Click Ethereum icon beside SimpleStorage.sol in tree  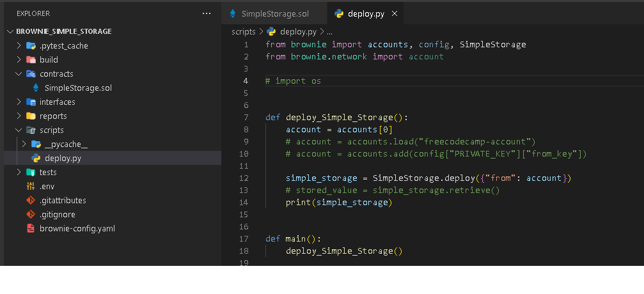(x=36, y=88)
